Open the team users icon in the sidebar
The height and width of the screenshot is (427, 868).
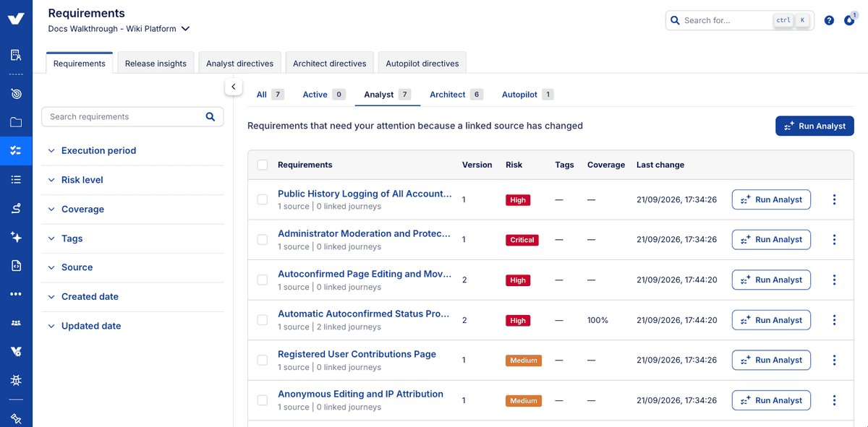(x=16, y=323)
